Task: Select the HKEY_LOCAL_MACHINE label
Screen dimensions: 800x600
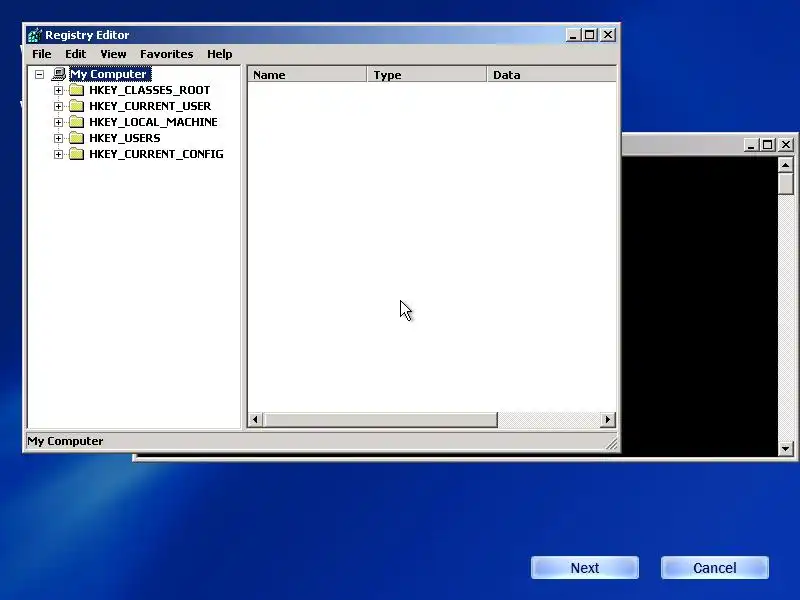Action: coord(153,122)
